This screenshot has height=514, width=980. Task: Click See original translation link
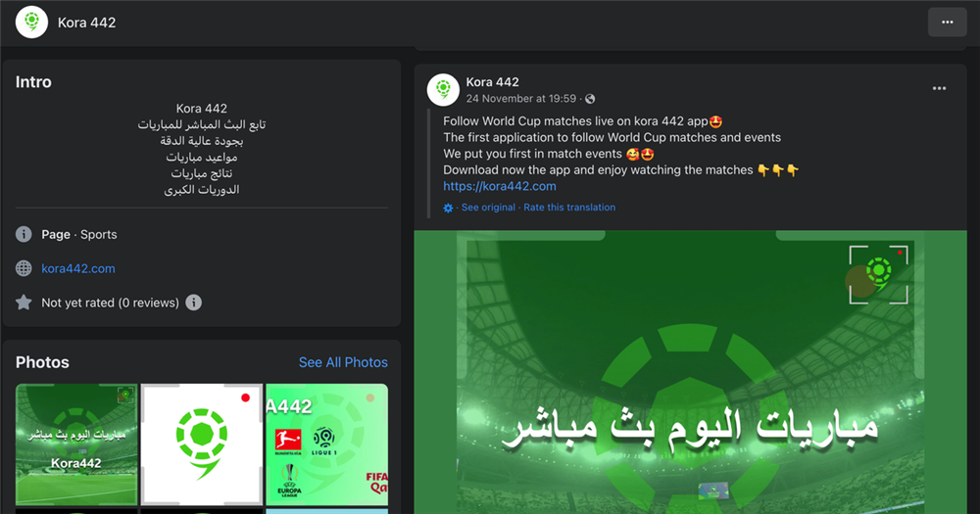[x=488, y=208]
